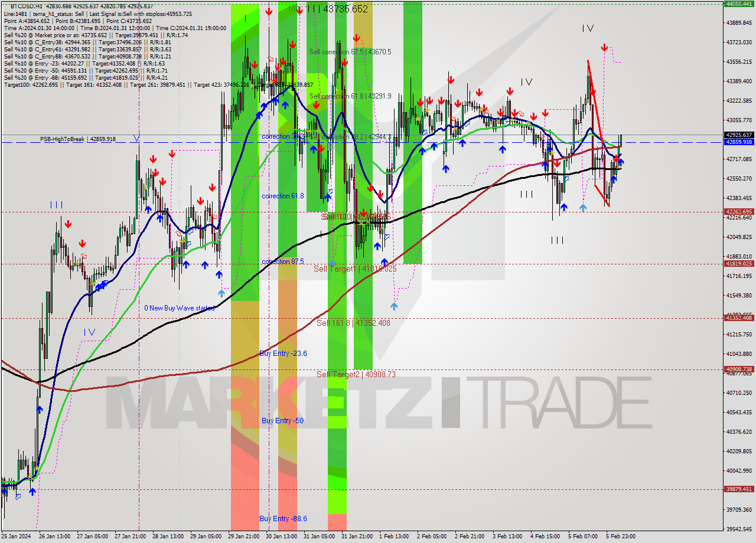Select the red 39879.451 axis price tag
The width and height of the screenshot is (756, 543).
(739, 489)
